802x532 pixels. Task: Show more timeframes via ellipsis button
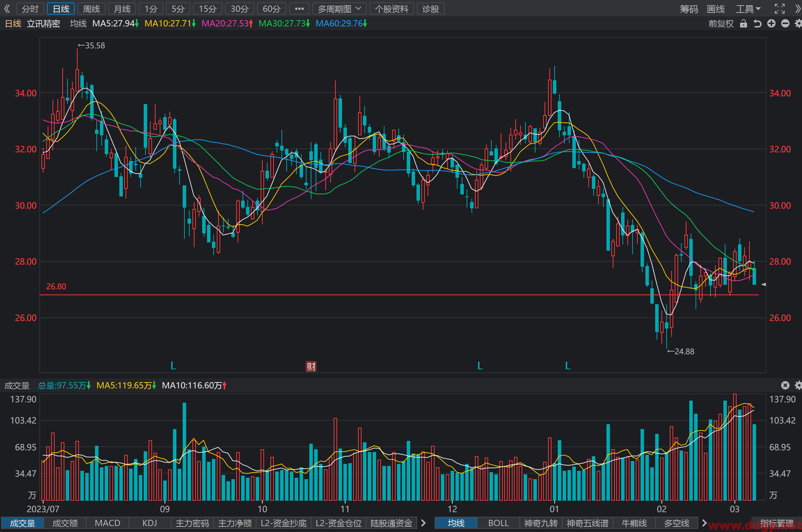[299, 9]
